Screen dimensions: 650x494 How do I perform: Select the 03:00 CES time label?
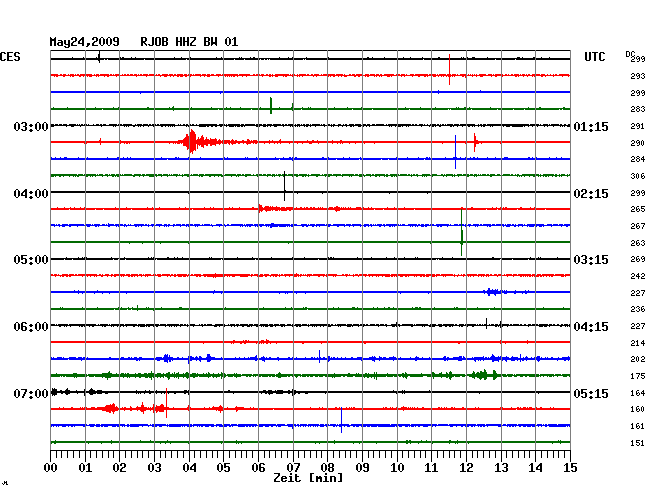(x=31, y=126)
